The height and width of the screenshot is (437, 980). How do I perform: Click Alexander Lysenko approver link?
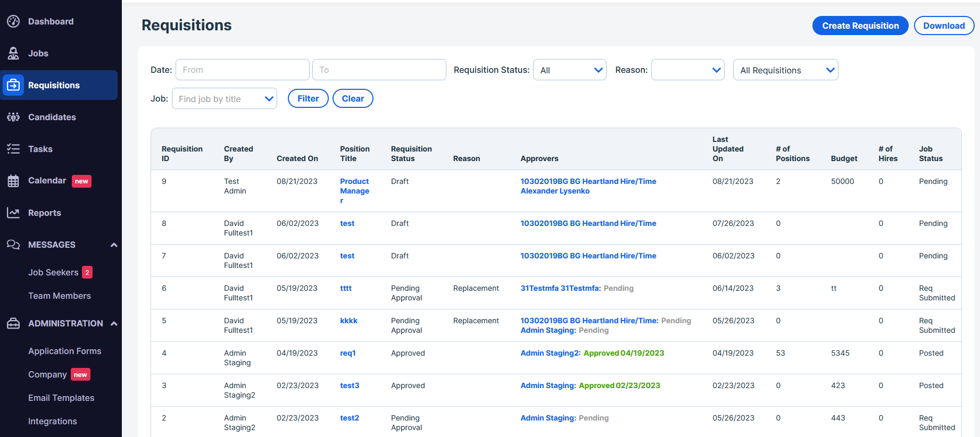[x=555, y=191]
